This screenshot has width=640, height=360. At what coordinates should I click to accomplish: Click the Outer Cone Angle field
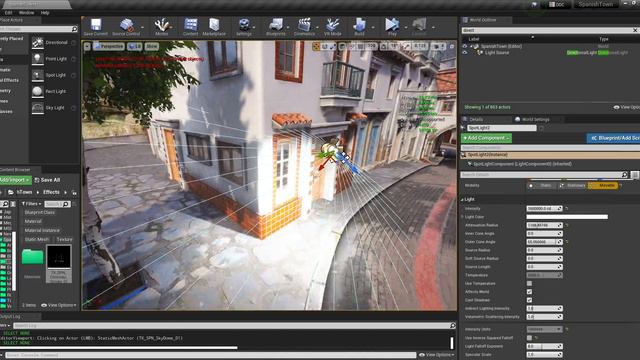coord(544,242)
